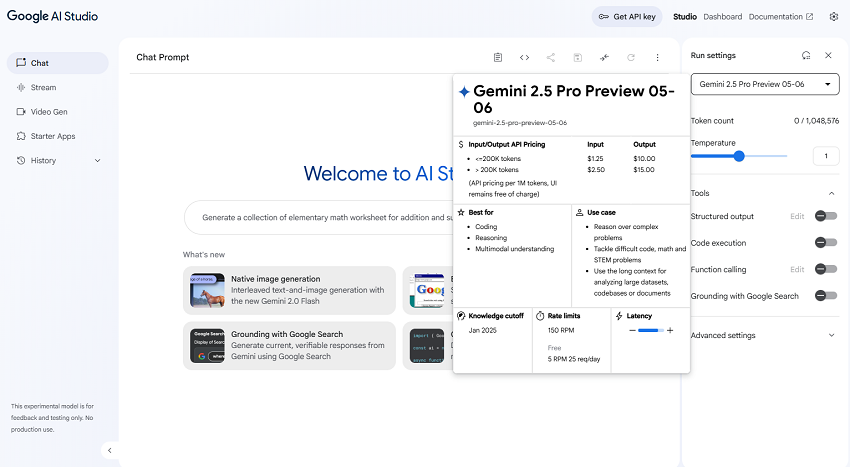Viewport: 850px width, 467px height.
Task: Switch to the Dashboard tab
Action: click(723, 17)
